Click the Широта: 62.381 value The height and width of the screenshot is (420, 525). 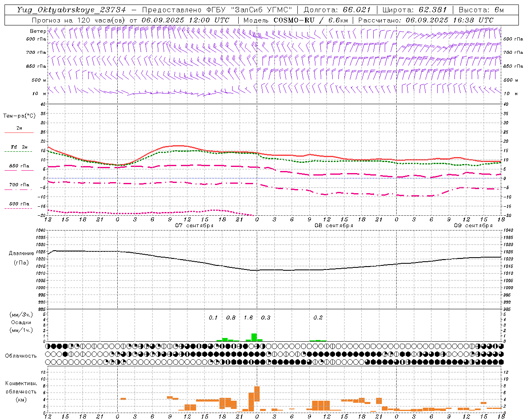pyautogui.click(x=415, y=10)
